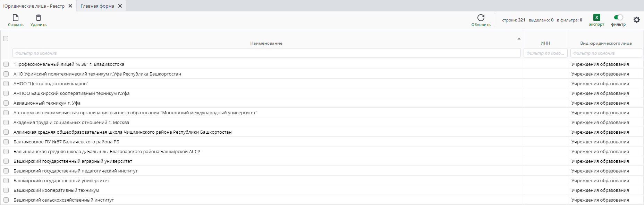Close the Главная форма tab
This screenshot has height=205, width=644.
[120, 6]
